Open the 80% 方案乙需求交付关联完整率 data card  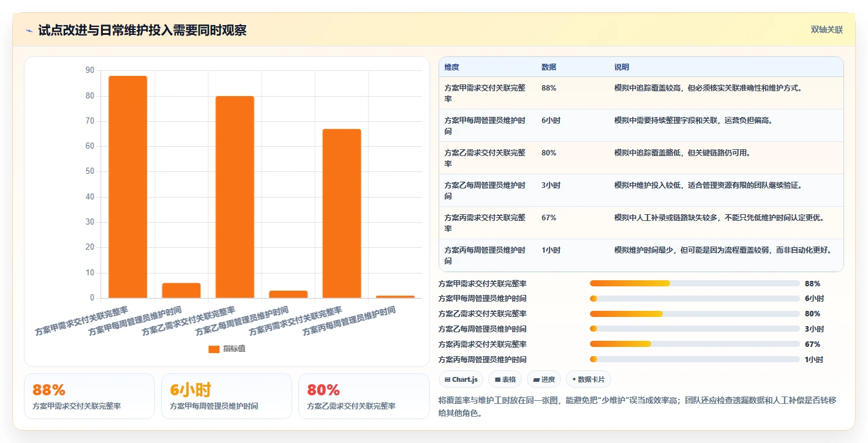tap(364, 396)
